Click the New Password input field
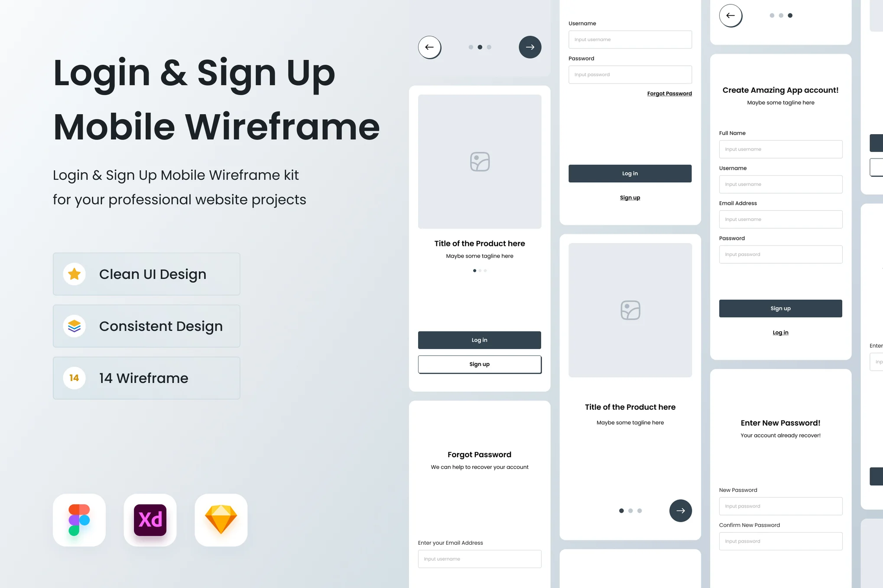This screenshot has width=883, height=588. point(781,506)
